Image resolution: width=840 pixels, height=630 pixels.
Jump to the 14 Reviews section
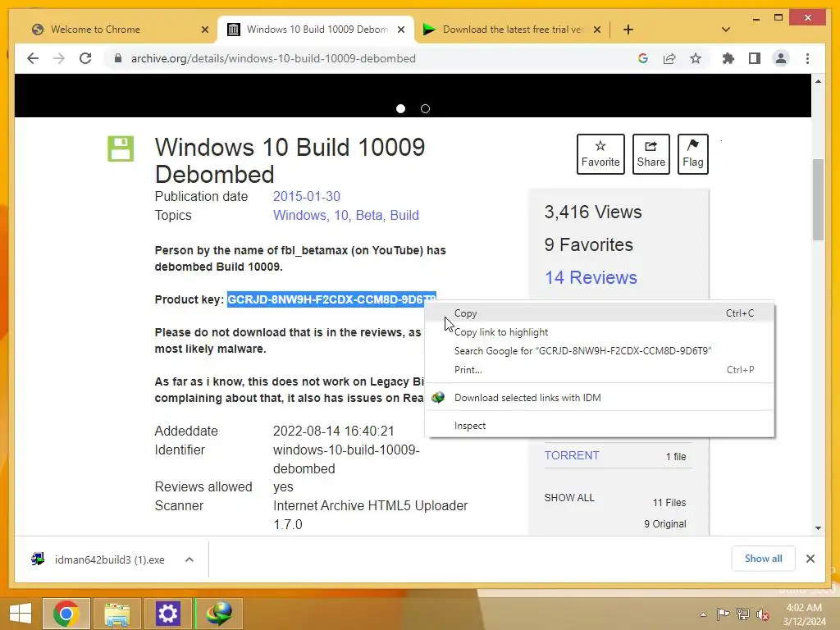coord(591,277)
